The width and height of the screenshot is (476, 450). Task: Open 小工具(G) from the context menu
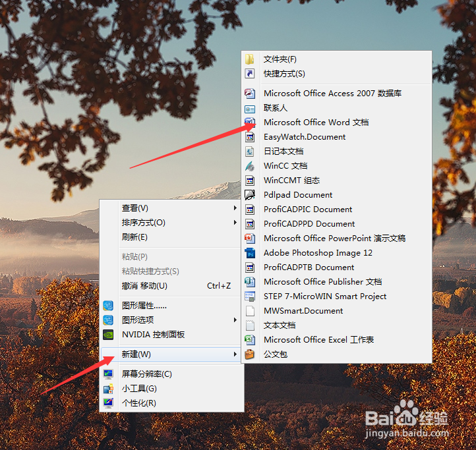(171, 389)
